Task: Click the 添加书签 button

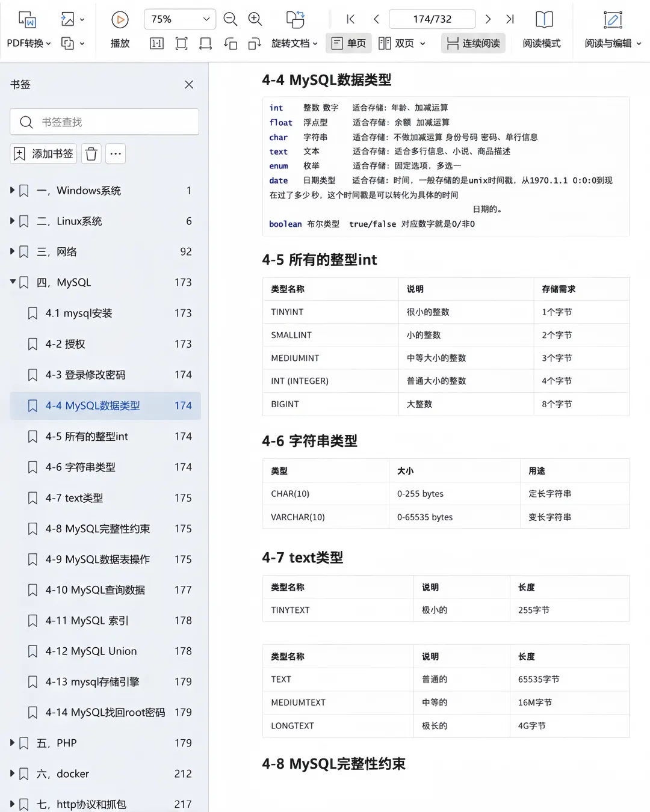Action: click(x=43, y=154)
